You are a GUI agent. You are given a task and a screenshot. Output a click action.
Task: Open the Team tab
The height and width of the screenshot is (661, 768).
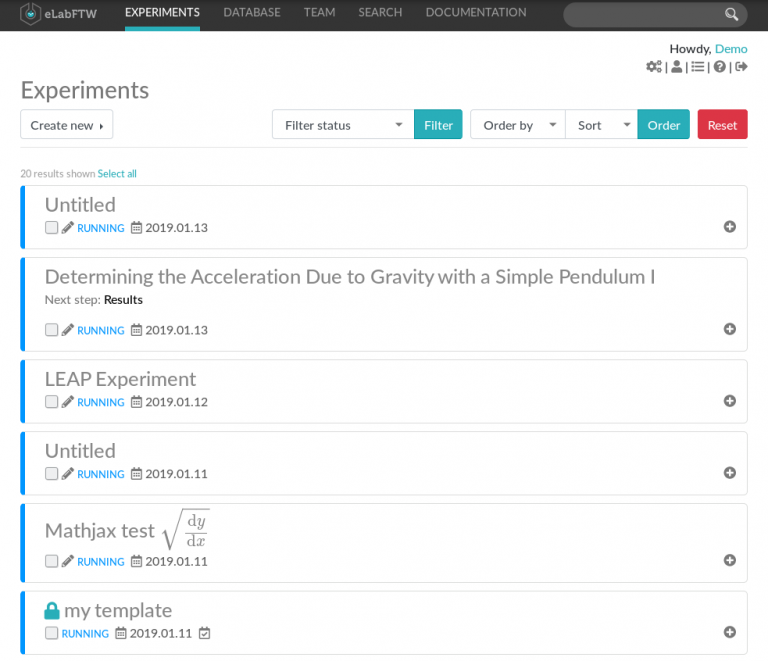319,13
